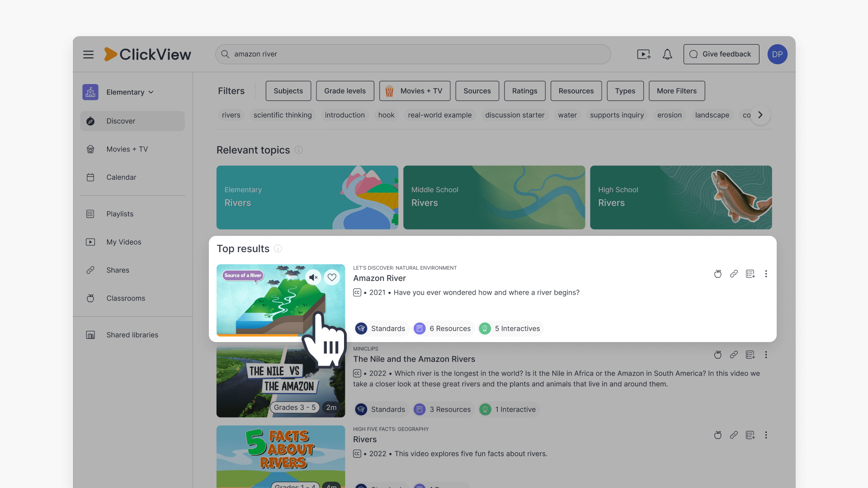Click Standards on Amazon River
Screen dimensions: 868x488
pos(381,328)
